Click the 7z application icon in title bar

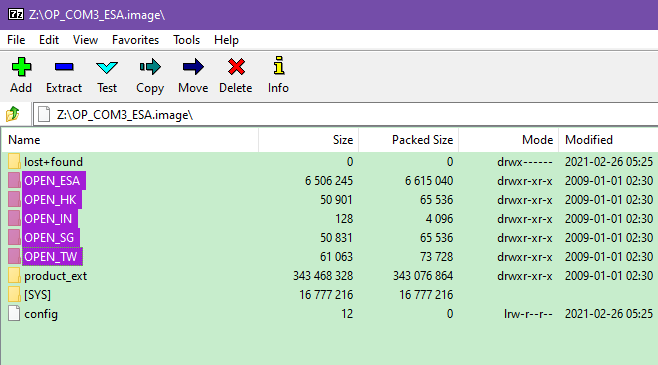coord(16,14)
